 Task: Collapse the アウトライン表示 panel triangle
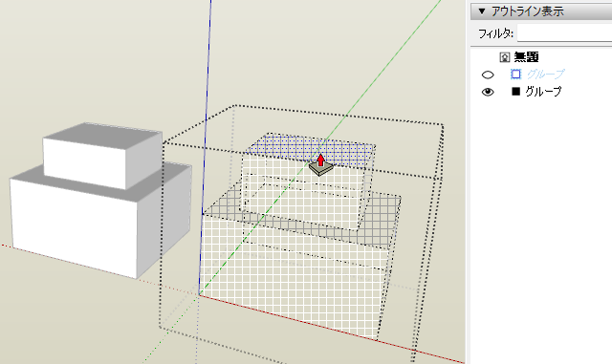click(482, 11)
